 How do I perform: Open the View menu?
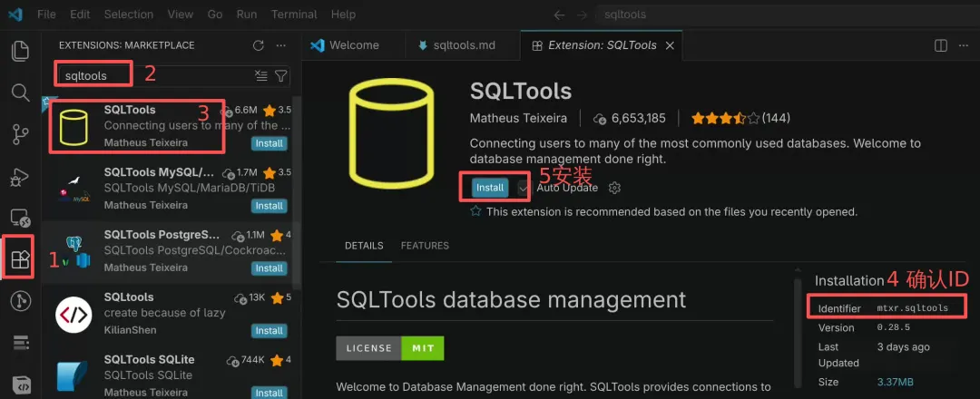tap(180, 14)
